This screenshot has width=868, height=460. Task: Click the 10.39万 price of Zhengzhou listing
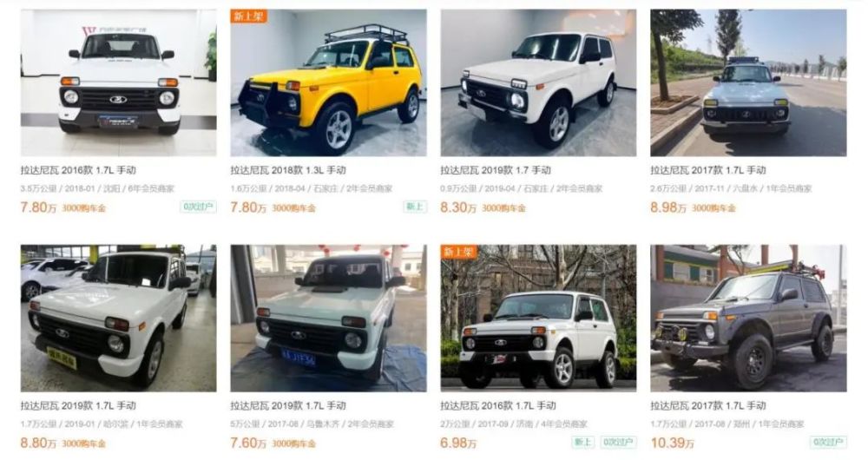[x=672, y=443]
